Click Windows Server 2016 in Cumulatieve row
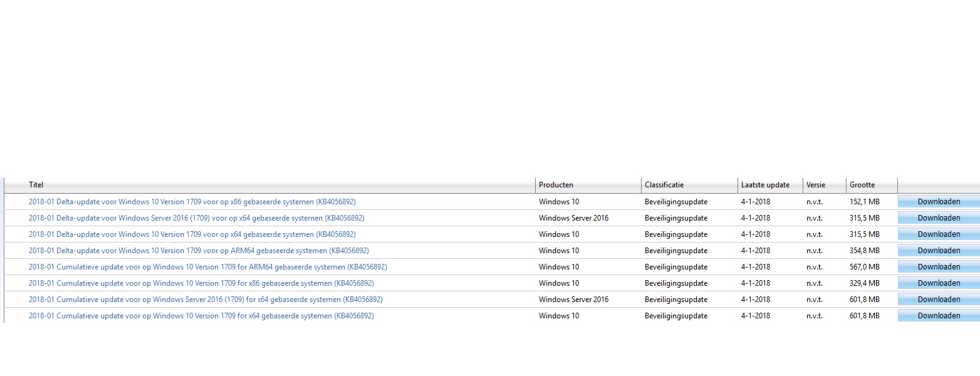 573,300
